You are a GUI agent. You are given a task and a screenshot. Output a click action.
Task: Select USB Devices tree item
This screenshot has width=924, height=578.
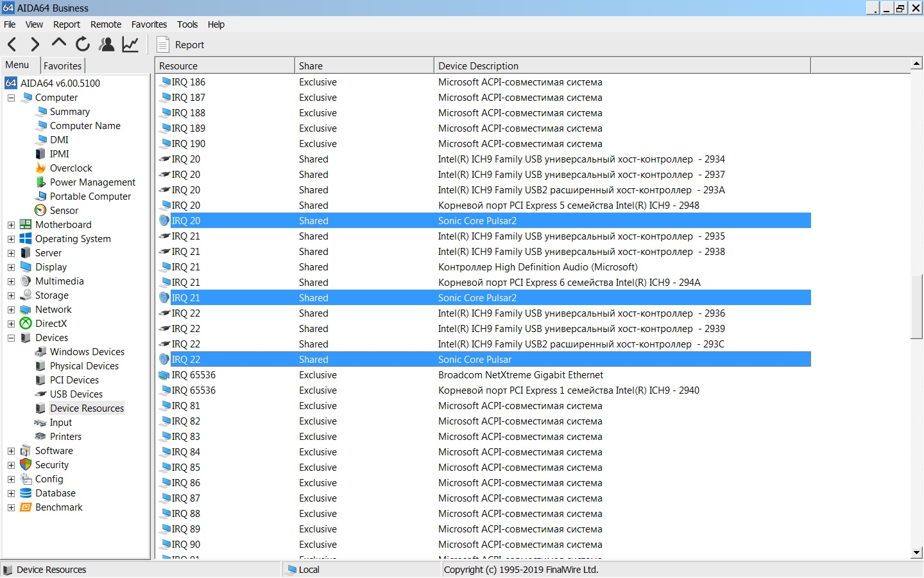(76, 394)
